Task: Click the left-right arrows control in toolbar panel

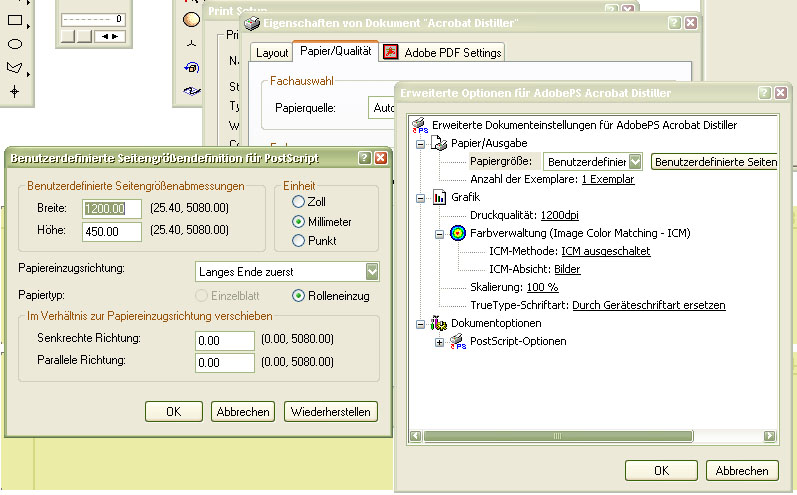Action: pos(110,37)
